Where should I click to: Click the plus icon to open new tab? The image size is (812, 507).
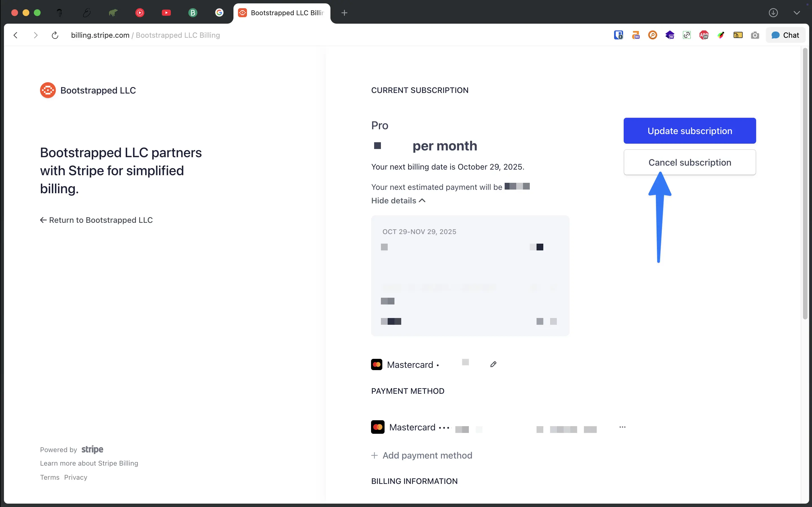pos(344,13)
